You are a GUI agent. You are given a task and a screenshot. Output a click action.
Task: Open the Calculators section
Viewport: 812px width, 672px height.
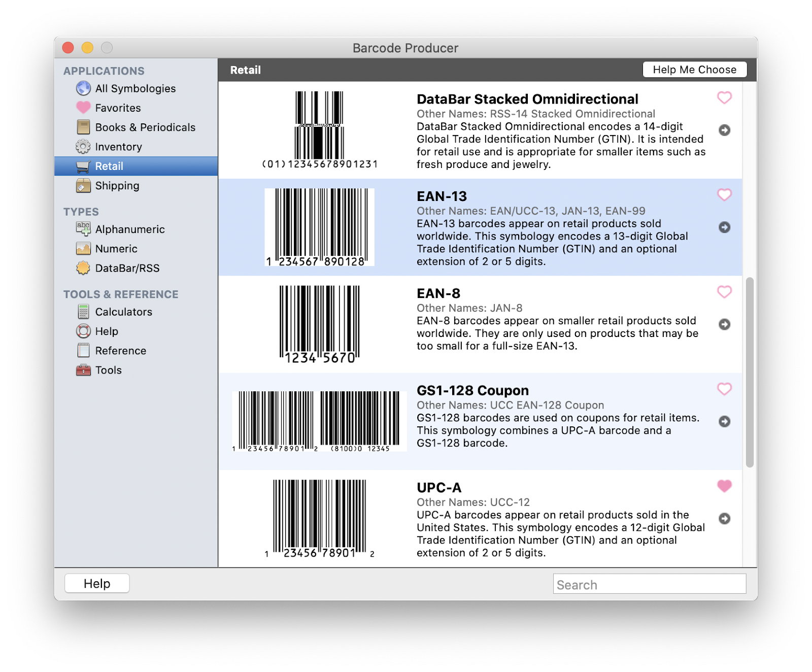[136, 312]
